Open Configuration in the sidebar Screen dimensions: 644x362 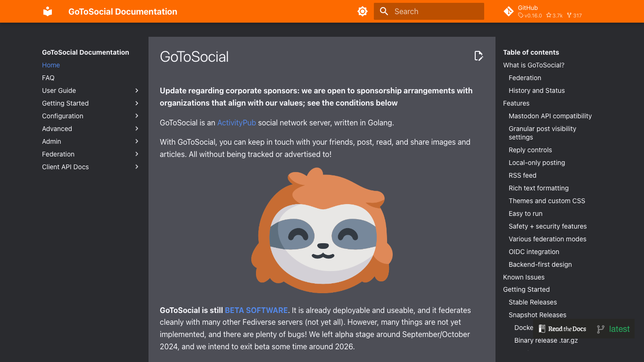tap(63, 116)
